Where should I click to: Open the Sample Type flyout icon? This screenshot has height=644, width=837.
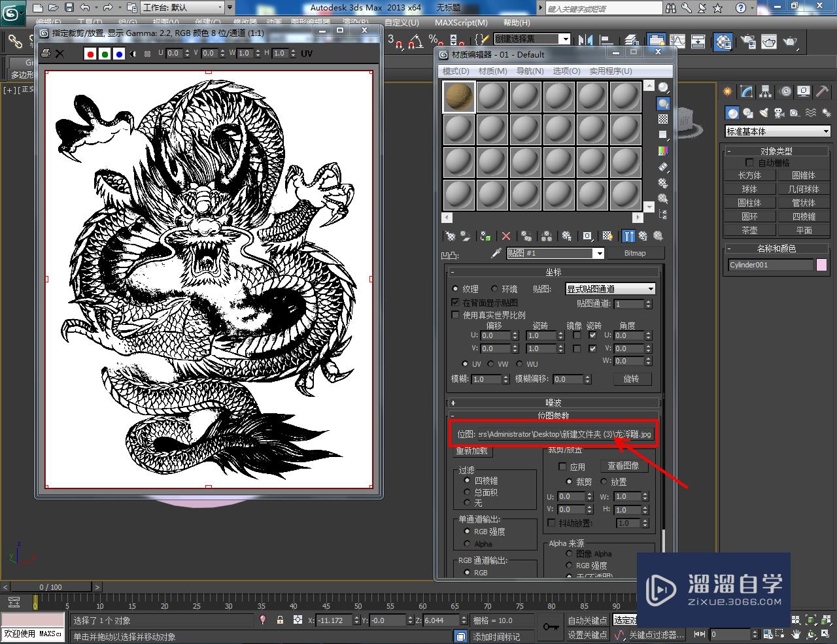[x=663, y=88]
